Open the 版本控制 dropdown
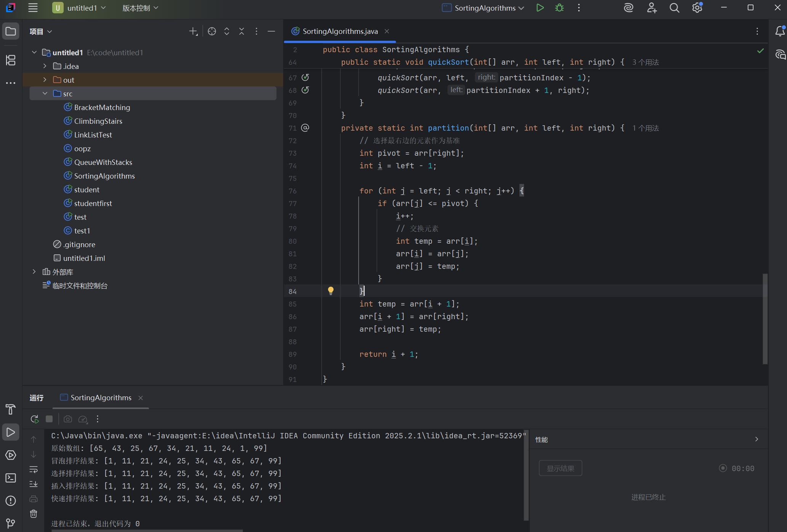The height and width of the screenshot is (532, 787). 140,8
